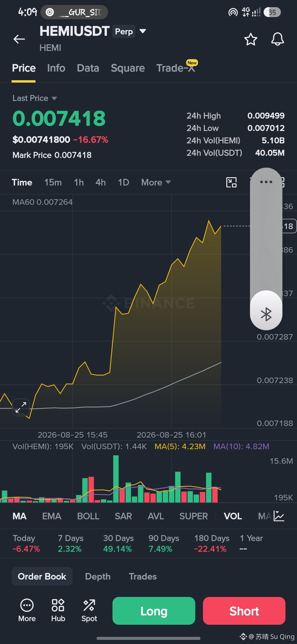Expand More timeframes dropdown
Image resolution: width=297 pixels, height=644 pixels.
[156, 182]
